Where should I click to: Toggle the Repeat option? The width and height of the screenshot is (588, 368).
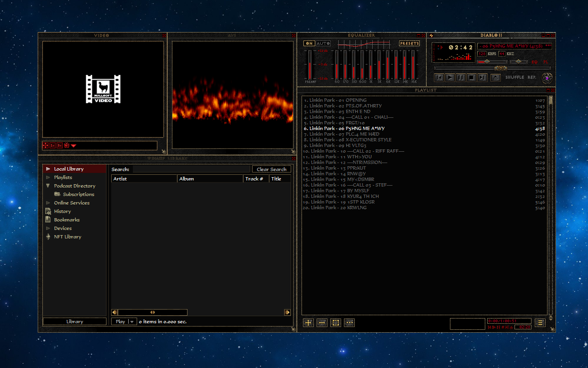pos(532,77)
